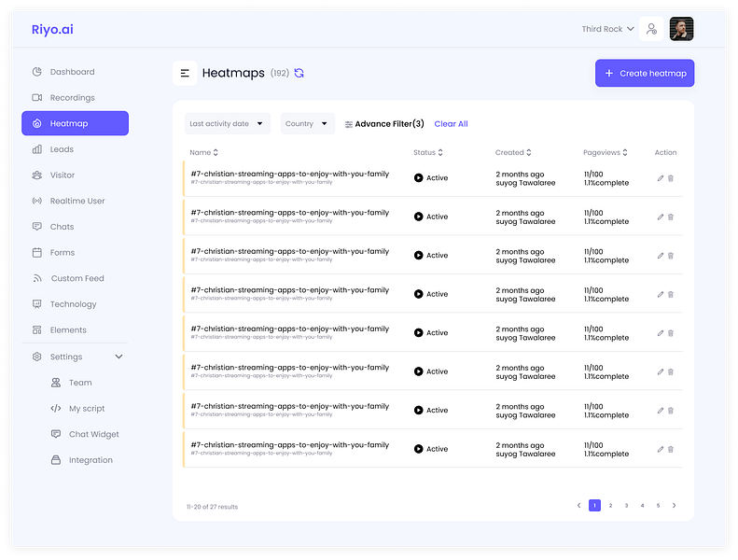
Task: Go to pagination page 2
Action: pos(610,505)
